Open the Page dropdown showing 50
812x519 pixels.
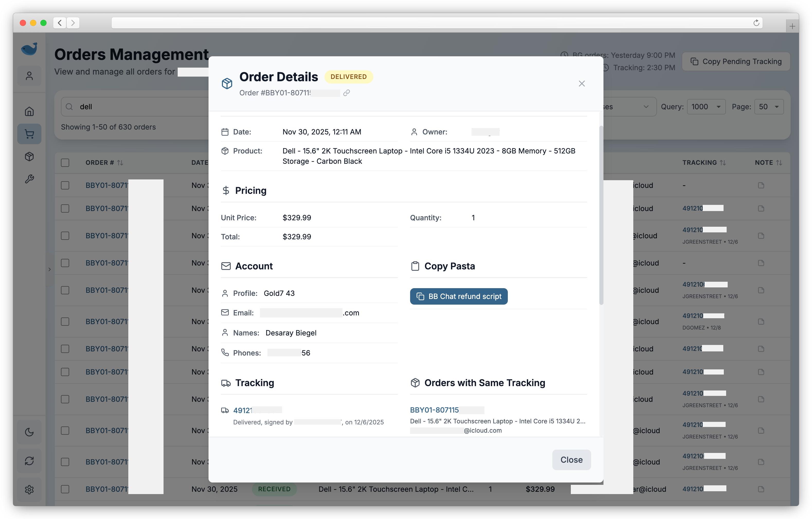769,106
